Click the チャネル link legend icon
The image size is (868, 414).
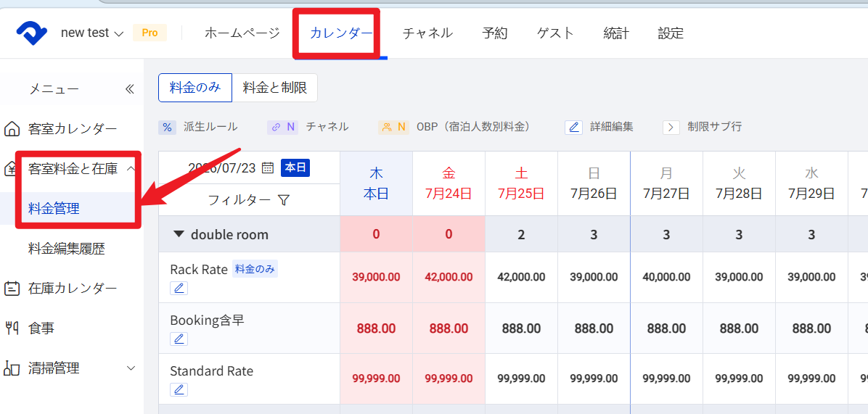tap(282, 127)
